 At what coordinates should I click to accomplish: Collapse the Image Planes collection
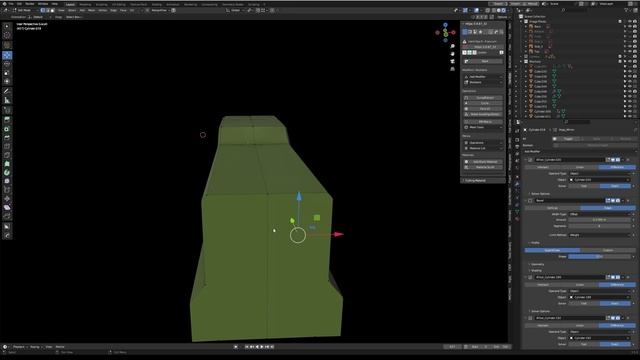[x=522, y=21]
